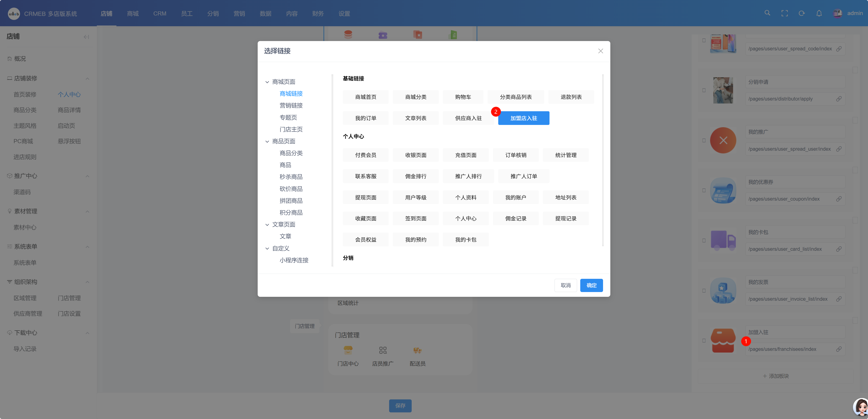Viewport: 868px width, 419px height.
Task: Collapse the 商城页面 tree node
Action: (267, 82)
